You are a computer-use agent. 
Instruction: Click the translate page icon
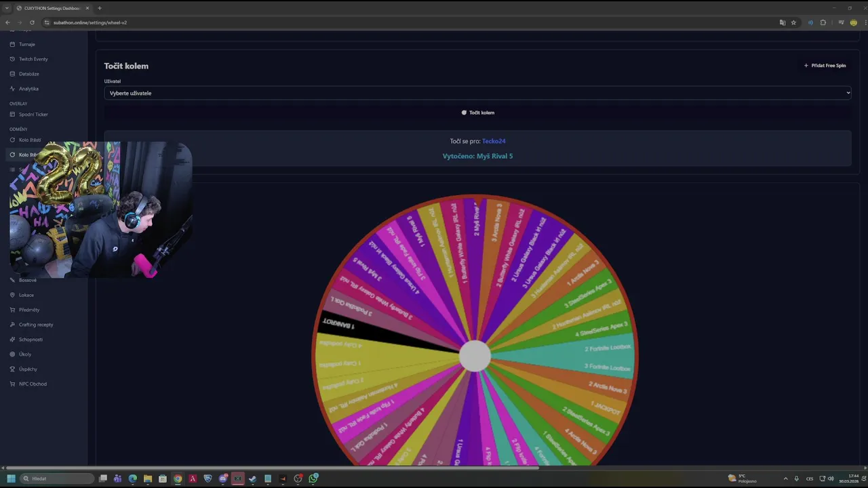tap(783, 22)
